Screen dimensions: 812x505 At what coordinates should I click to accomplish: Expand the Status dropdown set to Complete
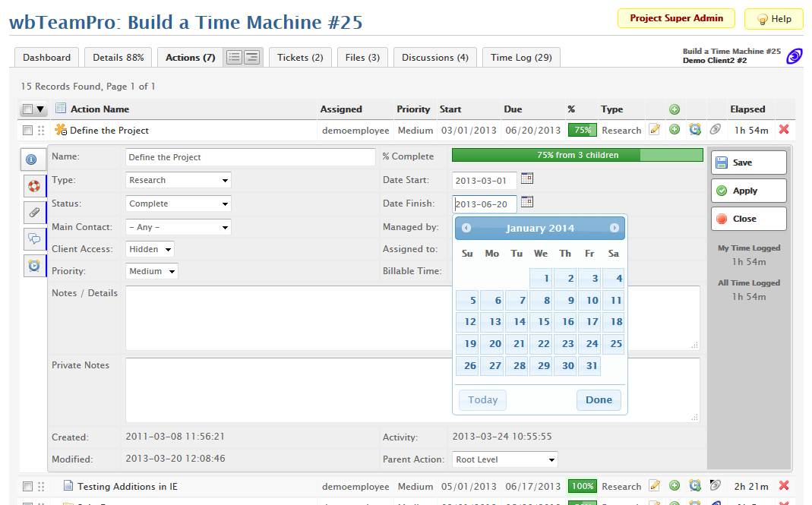point(179,204)
